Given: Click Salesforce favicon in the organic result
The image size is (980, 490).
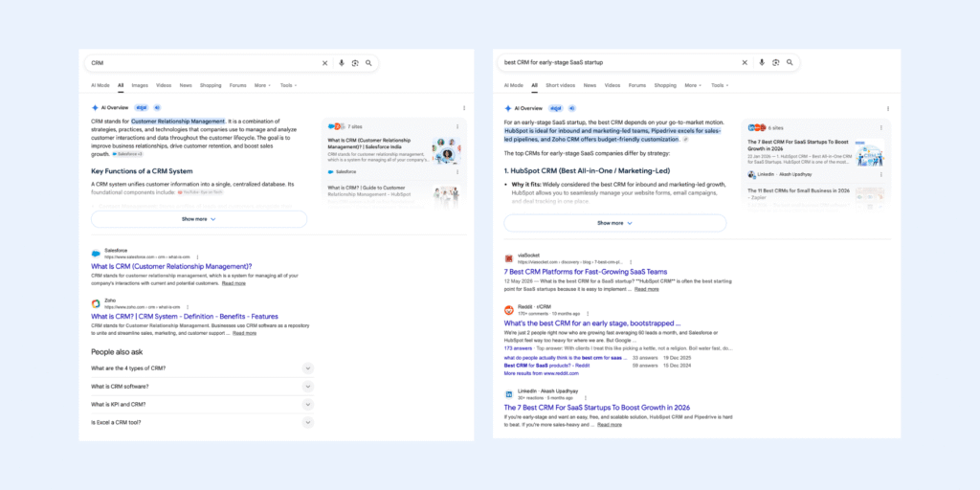Looking at the screenshot, I should coord(97,254).
